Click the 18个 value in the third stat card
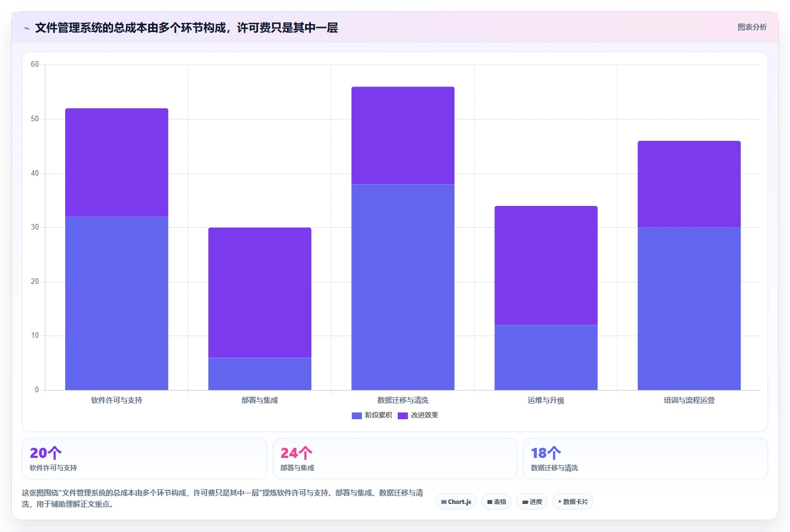 [546, 453]
